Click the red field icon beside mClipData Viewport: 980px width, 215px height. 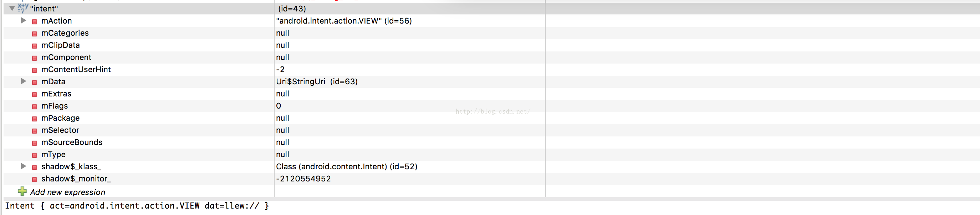[35, 46]
